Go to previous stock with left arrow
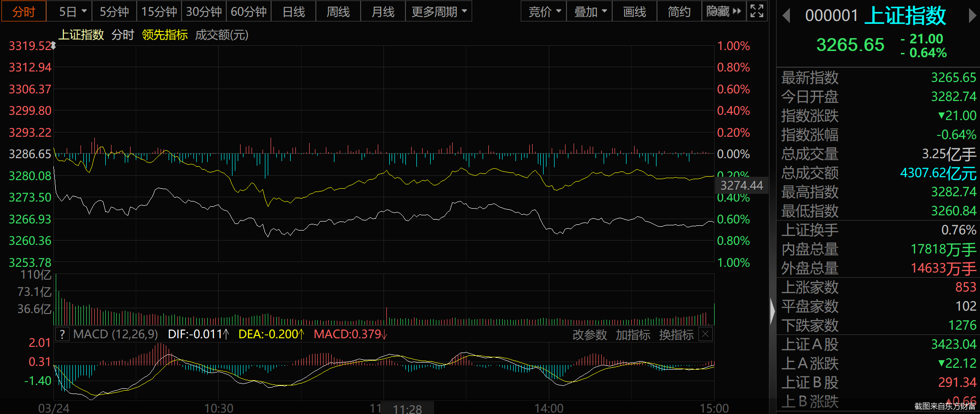This screenshot has width=980, height=414. point(787,16)
